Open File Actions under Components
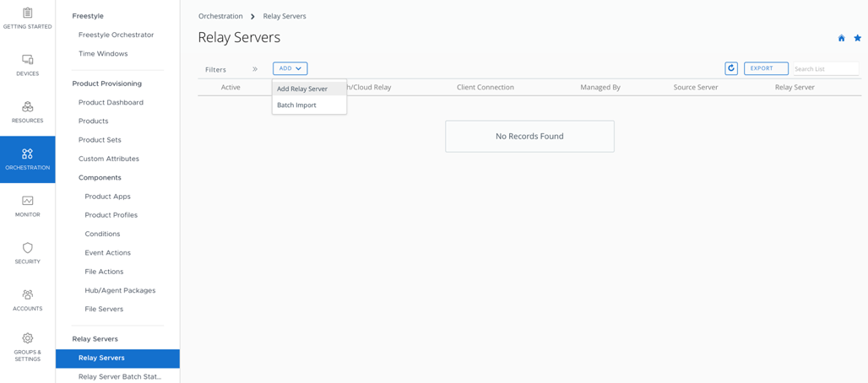 pyautogui.click(x=104, y=272)
